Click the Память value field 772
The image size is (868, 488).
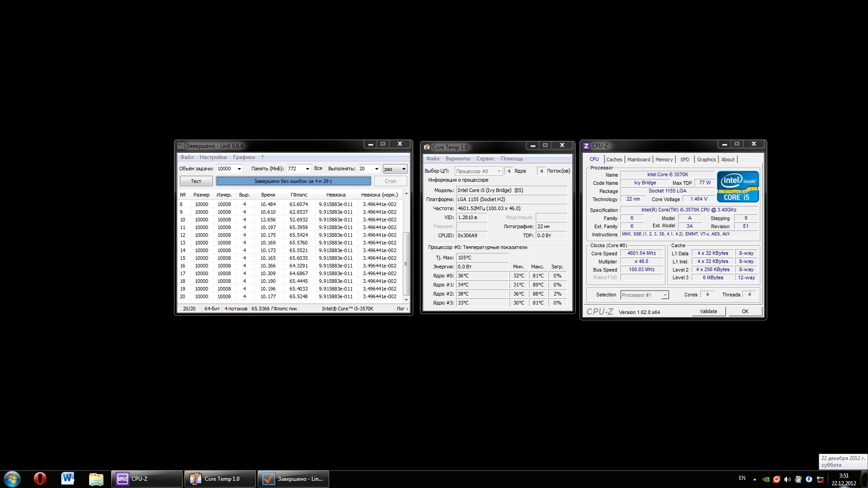click(295, 169)
